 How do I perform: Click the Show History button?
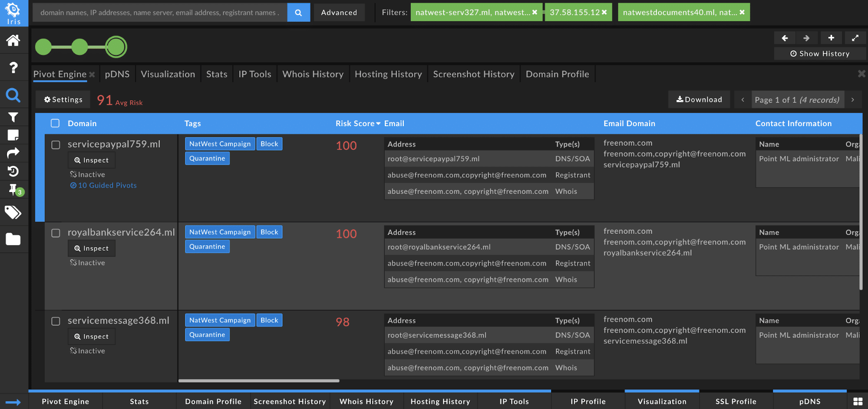pos(820,53)
